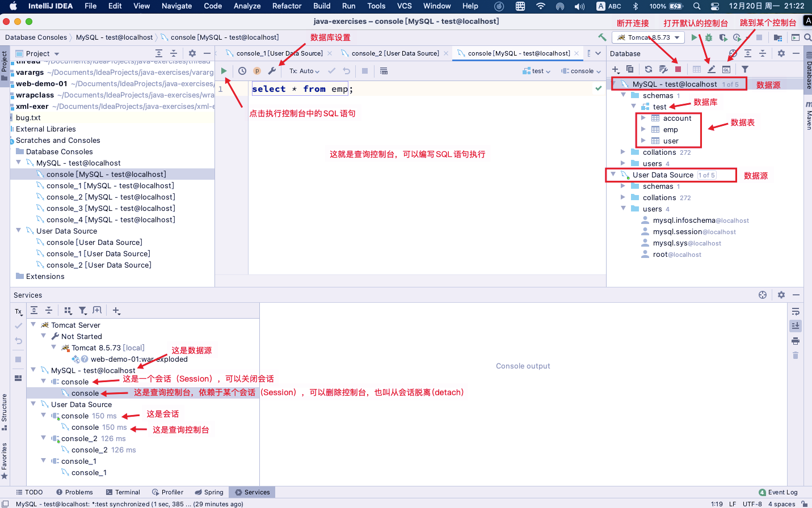The height and width of the screenshot is (508, 812).
Task: Disconnect the data source with red stop
Action: tap(678, 69)
